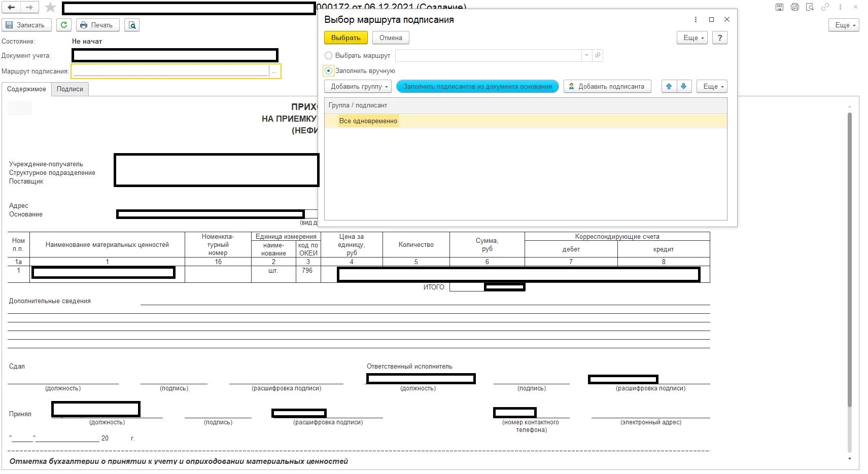Open the dialog's three-dot options menu
The image size is (868, 474).
pos(696,20)
